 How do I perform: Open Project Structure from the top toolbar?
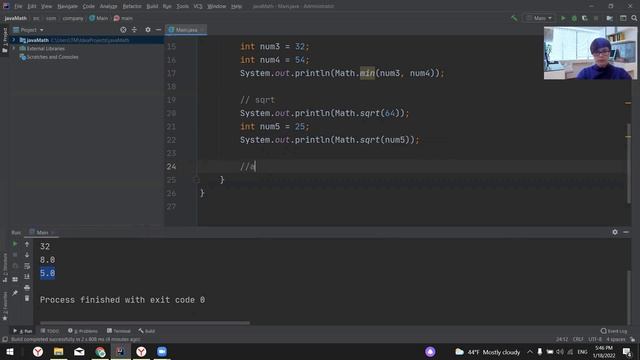tap(610, 18)
